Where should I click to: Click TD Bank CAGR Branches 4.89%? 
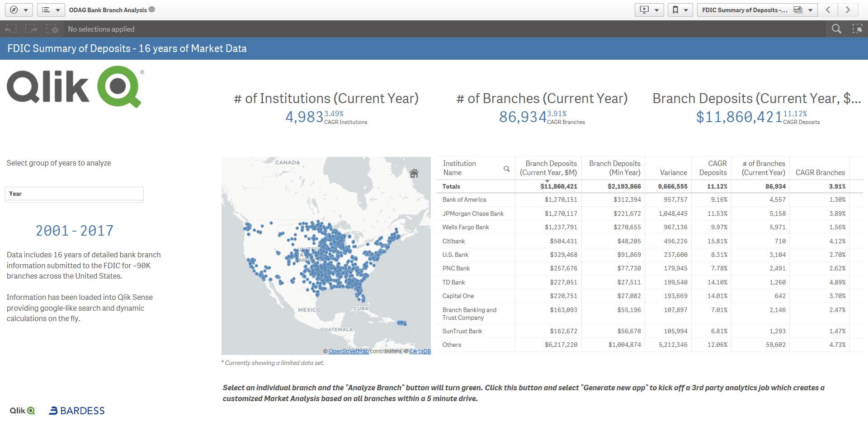coord(837,282)
